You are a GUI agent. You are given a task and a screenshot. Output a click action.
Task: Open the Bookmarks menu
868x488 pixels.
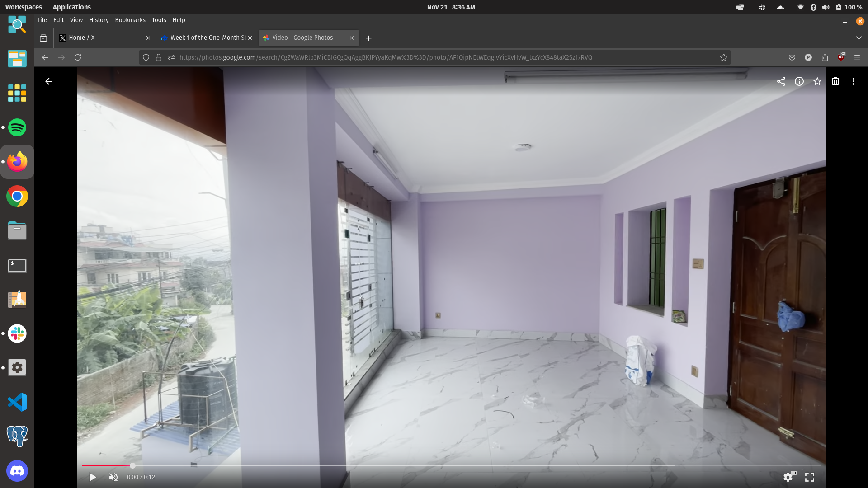(x=130, y=20)
